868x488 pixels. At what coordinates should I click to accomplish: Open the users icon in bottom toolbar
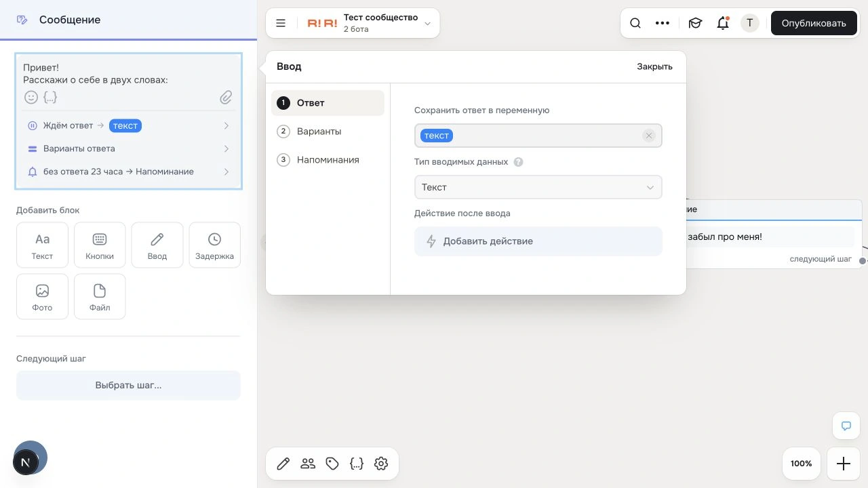(x=308, y=464)
